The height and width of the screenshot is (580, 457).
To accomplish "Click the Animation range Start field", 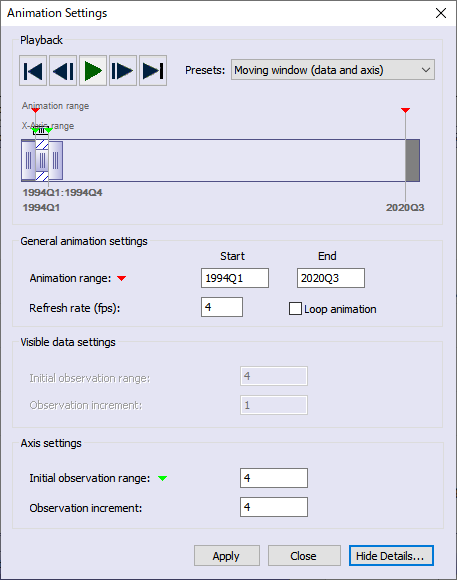I will [235, 278].
